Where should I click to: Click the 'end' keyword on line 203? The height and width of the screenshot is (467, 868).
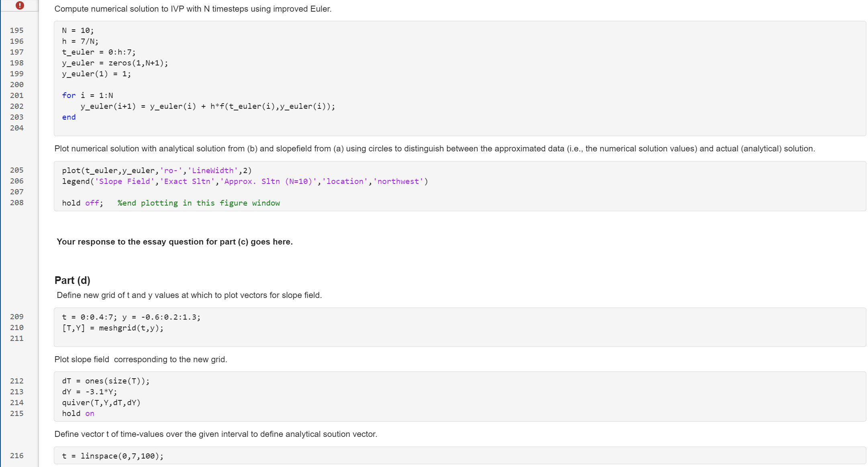click(69, 117)
